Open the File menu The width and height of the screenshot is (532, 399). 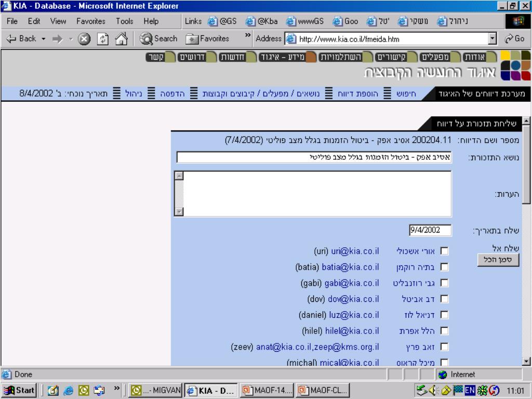[x=12, y=21]
